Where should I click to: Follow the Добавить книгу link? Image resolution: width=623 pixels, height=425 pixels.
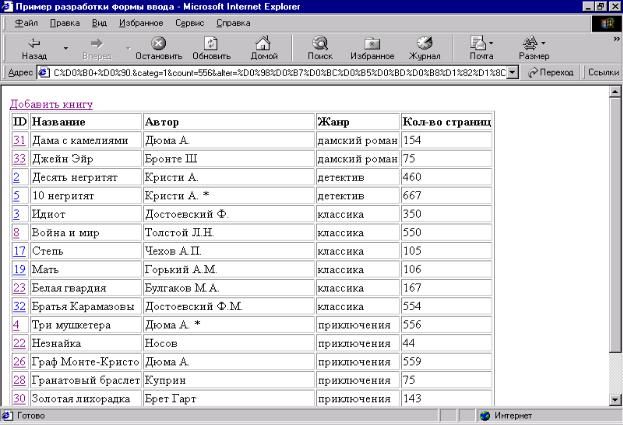pyautogui.click(x=51, y=104)
